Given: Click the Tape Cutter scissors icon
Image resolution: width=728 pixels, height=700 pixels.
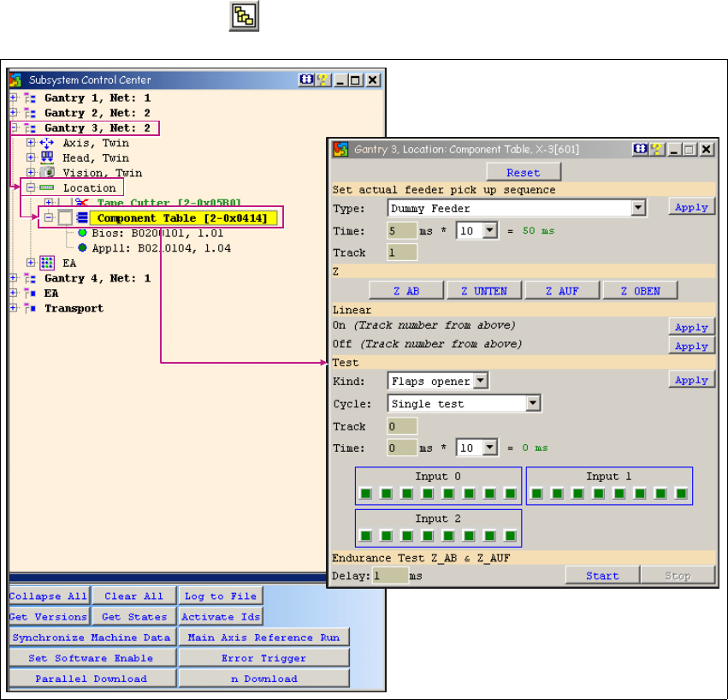Looking at the screenshot, I should [x=82, y=203].
